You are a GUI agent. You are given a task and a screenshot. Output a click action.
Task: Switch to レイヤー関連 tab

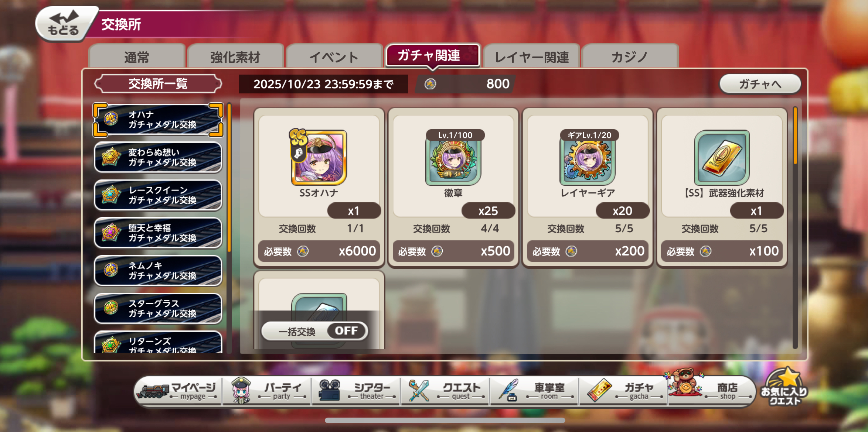[x=531, y=57]
